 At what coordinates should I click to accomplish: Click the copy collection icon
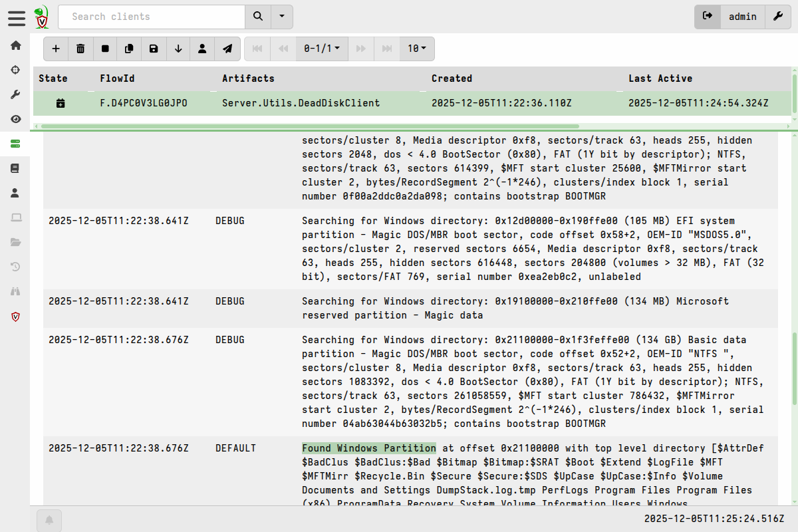coord(129,49)
